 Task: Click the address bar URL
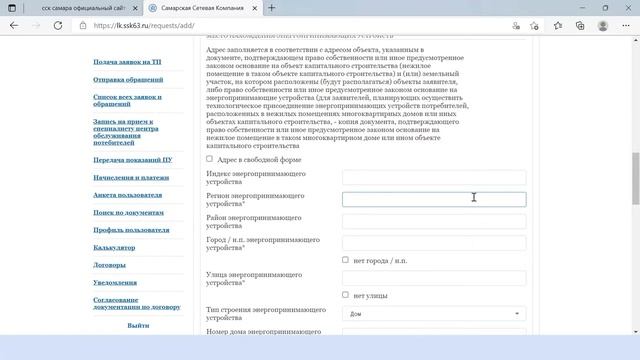(144, 26)
